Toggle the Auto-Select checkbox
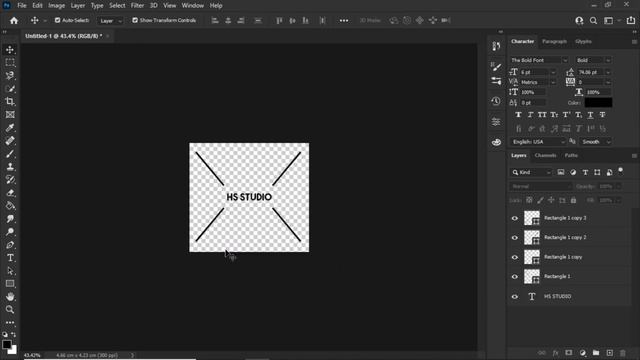The height and width of the screenshot is (360, 640). pos(58,20)
